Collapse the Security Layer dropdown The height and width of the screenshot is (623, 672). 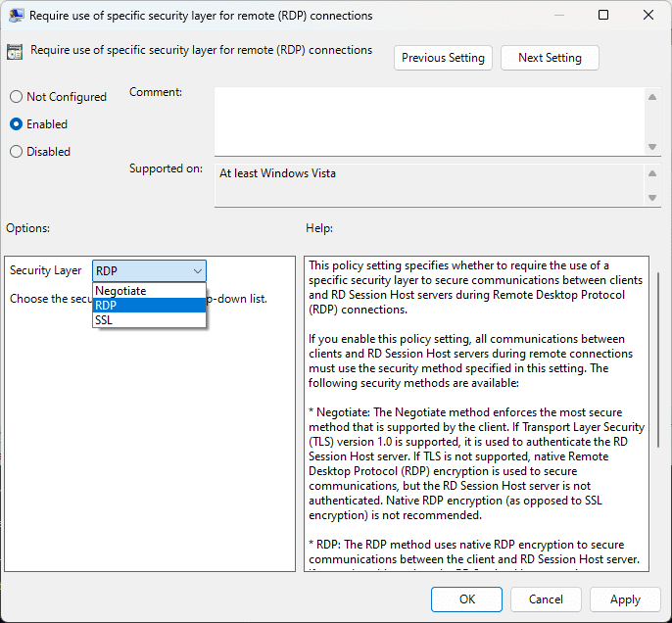click(198, 270)
